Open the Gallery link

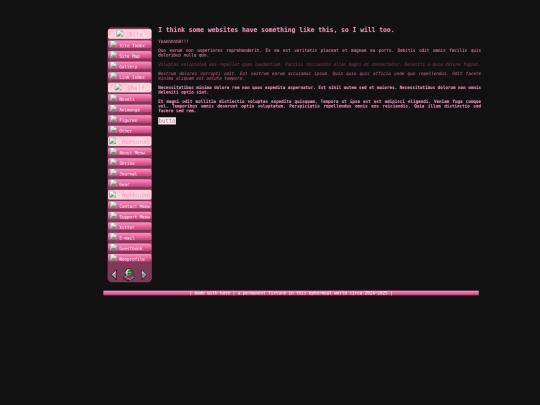click(130, 66)
